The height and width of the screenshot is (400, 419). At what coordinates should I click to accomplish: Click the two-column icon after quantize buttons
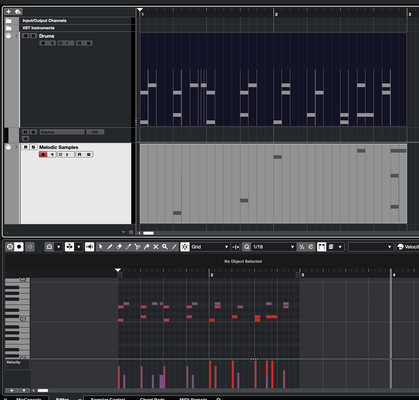pos(321,247)
